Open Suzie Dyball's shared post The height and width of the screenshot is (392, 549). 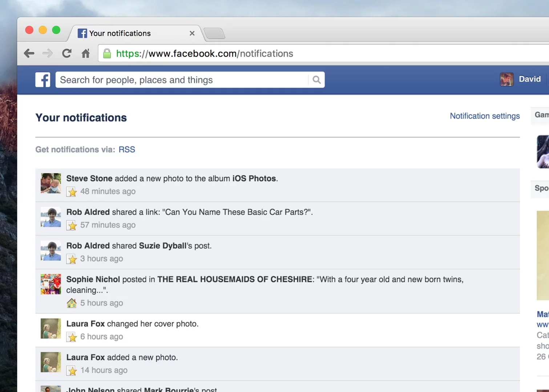tap(162, 246)
